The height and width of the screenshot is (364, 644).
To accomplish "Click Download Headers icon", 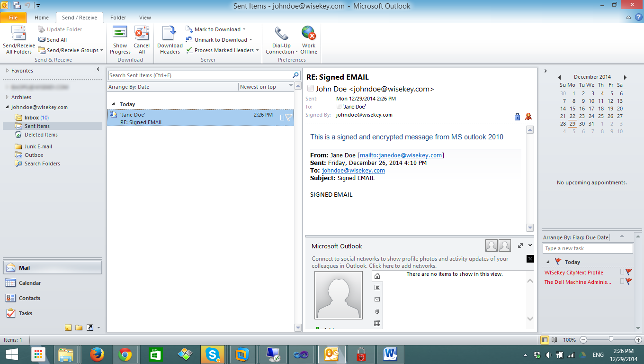I will pyautogui.click(x=170, y=33).
